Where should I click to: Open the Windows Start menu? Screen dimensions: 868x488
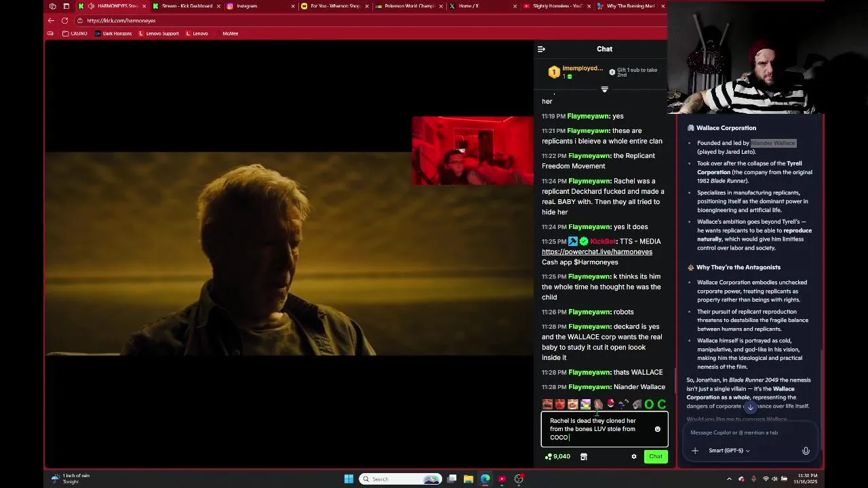349,479
